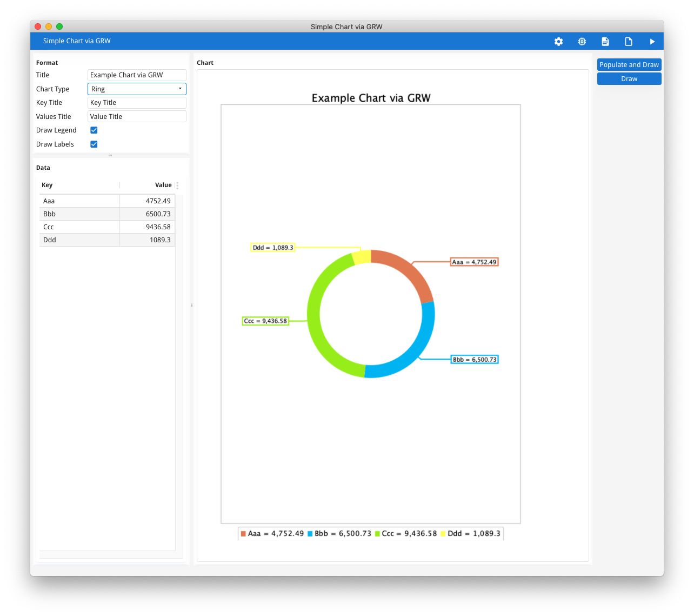Click the grip icon beside the Value column header
The image size is (694, 616).
pyautogui.click(x=177, y=185)
